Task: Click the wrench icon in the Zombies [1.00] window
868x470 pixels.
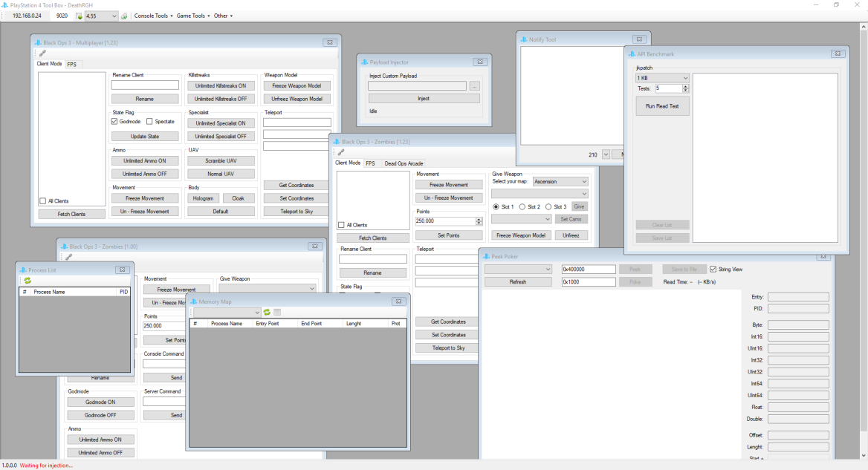Action: pos(68,257)
